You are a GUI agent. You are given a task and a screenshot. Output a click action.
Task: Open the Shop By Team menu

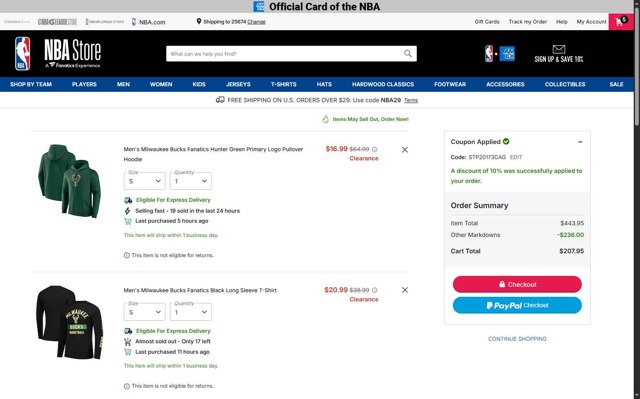tap(31, 84)
